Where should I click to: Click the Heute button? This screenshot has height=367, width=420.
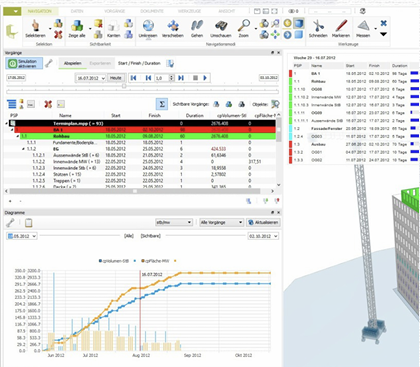[x=116, y=78]
